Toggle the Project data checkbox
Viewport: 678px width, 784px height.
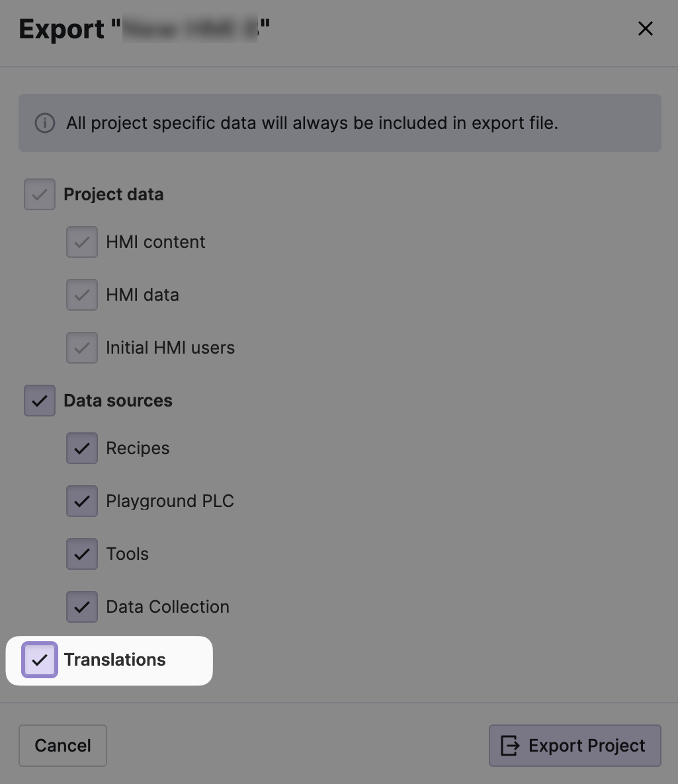40,194
